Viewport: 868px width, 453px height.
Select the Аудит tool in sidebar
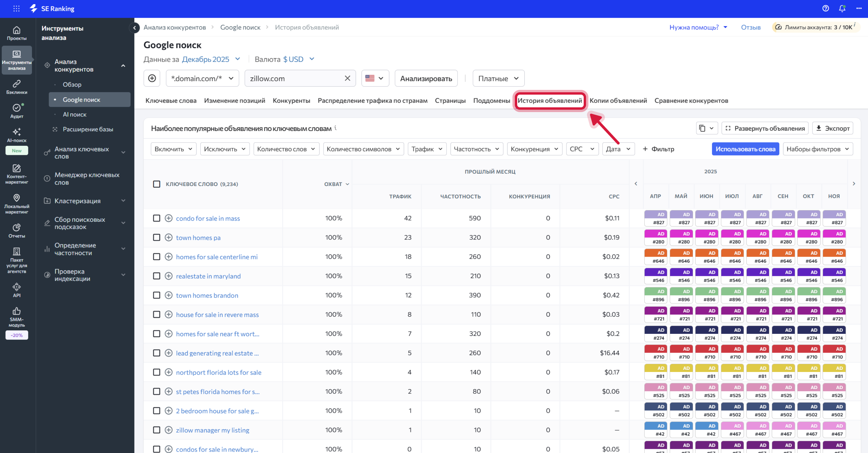[x=17, y=111]
